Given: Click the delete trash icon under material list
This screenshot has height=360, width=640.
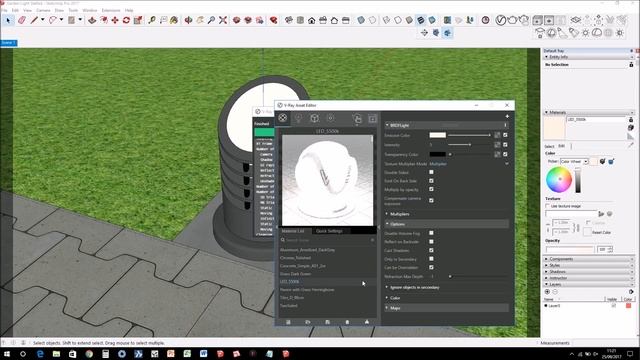Looking at the screenshot, I should pyautogui.click(x=347, y=322).
